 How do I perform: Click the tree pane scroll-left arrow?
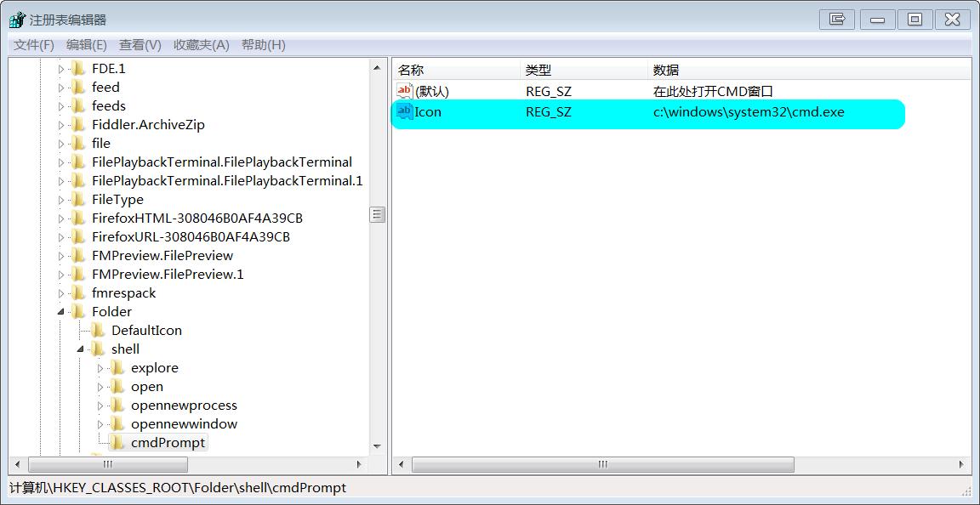point(17,464)
